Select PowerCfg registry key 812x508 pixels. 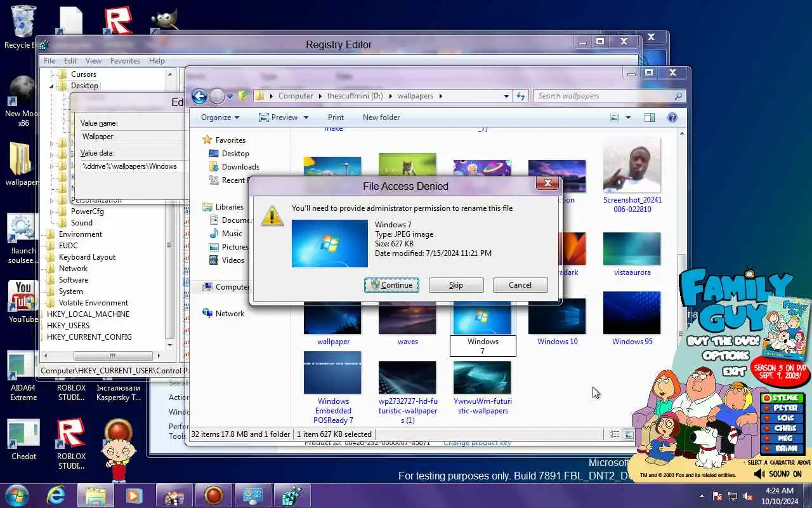point(87,211)
